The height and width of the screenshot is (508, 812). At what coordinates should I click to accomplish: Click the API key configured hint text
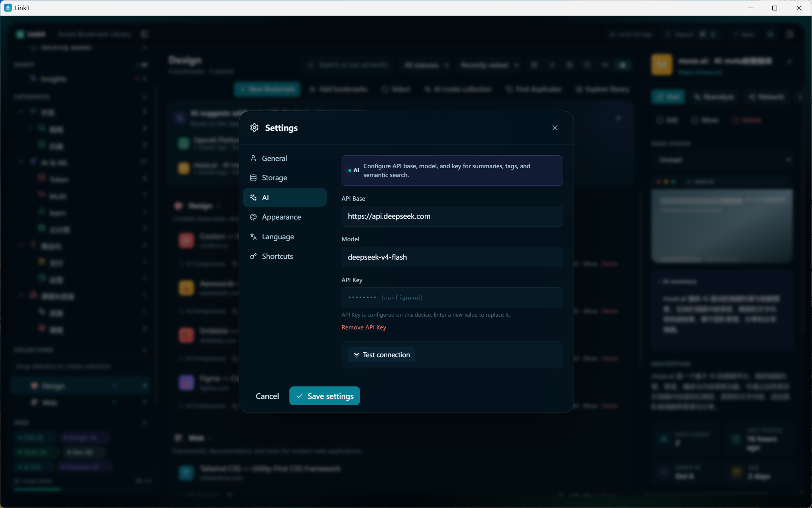point(425,315)
